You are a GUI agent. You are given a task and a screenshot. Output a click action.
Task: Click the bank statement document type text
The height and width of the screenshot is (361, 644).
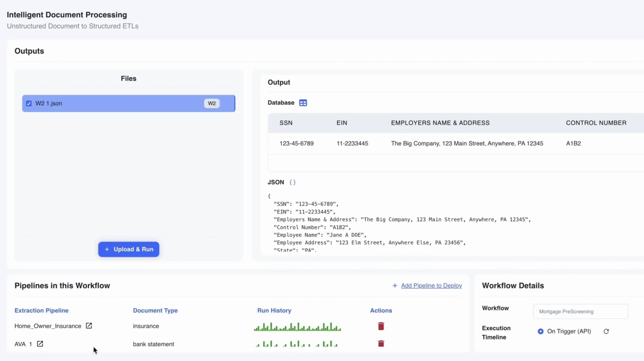(x=153, y=344)
